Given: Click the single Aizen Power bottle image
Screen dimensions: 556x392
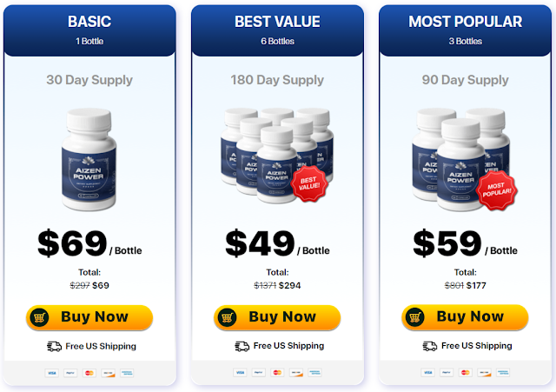Looking at the screenshot, I should (x=89, y=159).
